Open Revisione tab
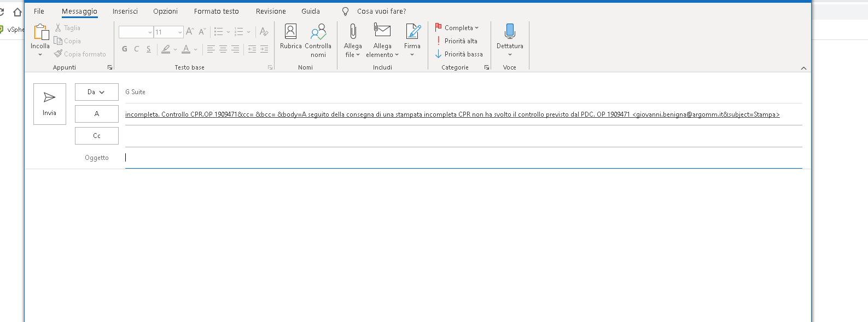This screenshot has width=868, height=322. pyautogui.click(x=271, y=11)
